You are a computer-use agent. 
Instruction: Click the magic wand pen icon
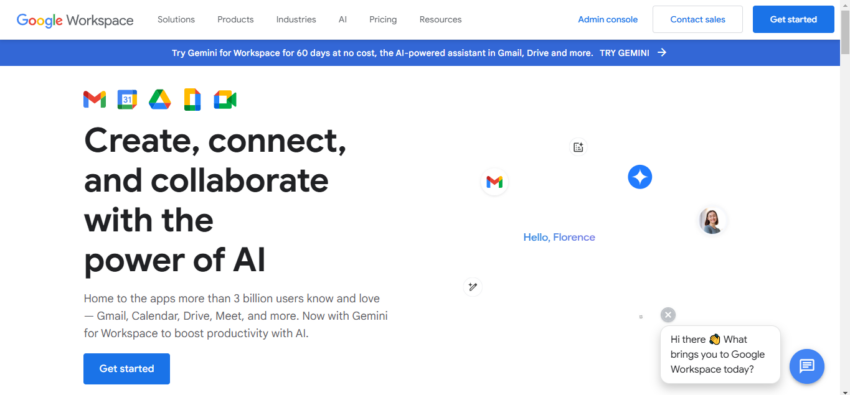click(x=473, y=287)
